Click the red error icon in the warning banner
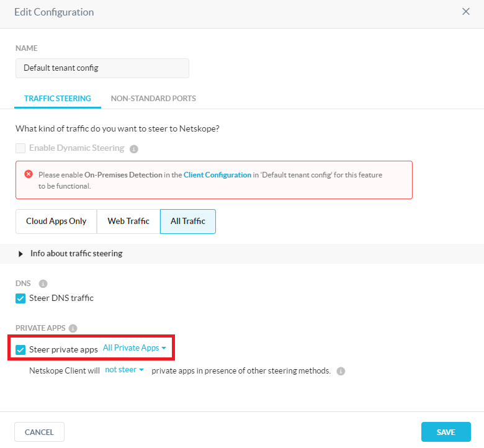Image resolution: width=484 pixels, height=448 pixels. 29,174
